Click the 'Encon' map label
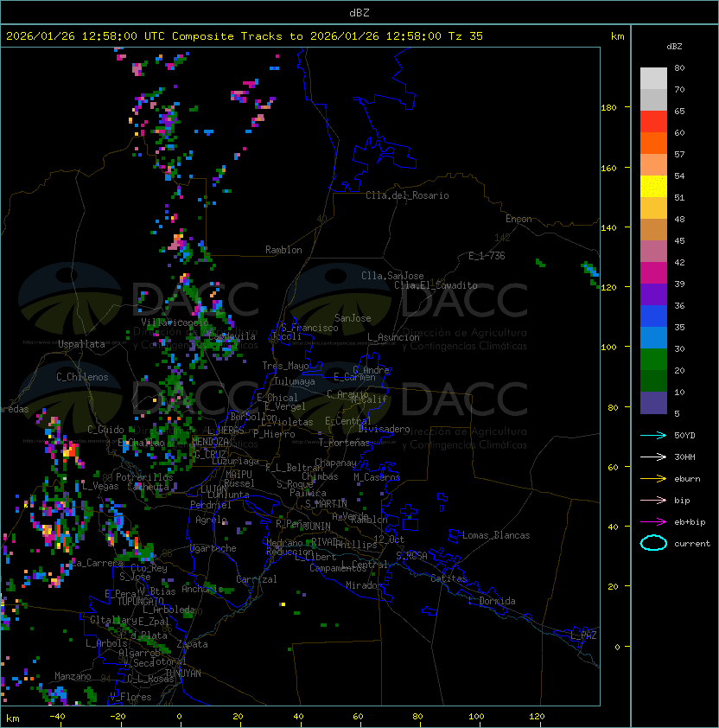 519,219
